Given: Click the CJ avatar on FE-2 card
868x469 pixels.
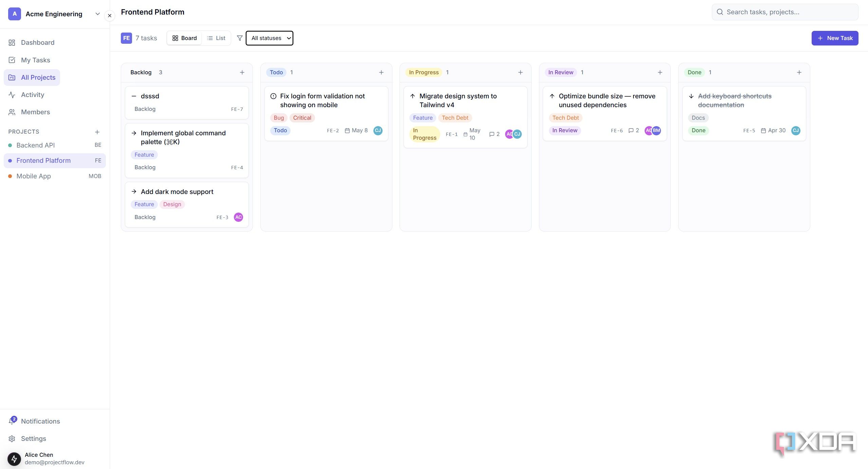Looking at the screenshot, I should 378,131.
